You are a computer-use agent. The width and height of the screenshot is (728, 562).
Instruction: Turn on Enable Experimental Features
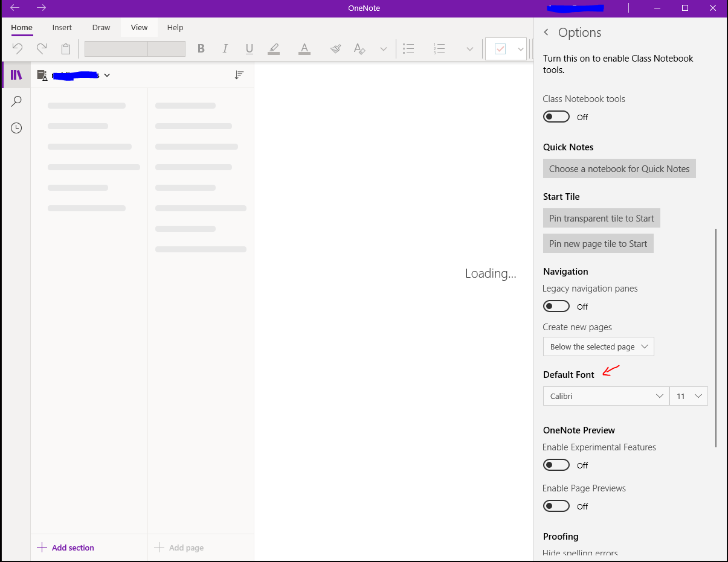pos(556,465)
